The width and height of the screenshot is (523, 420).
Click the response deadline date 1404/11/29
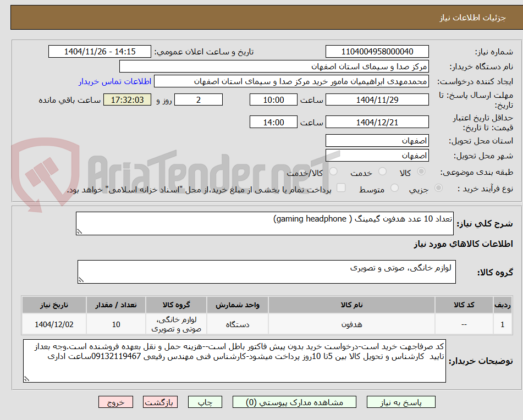[377, 100]
